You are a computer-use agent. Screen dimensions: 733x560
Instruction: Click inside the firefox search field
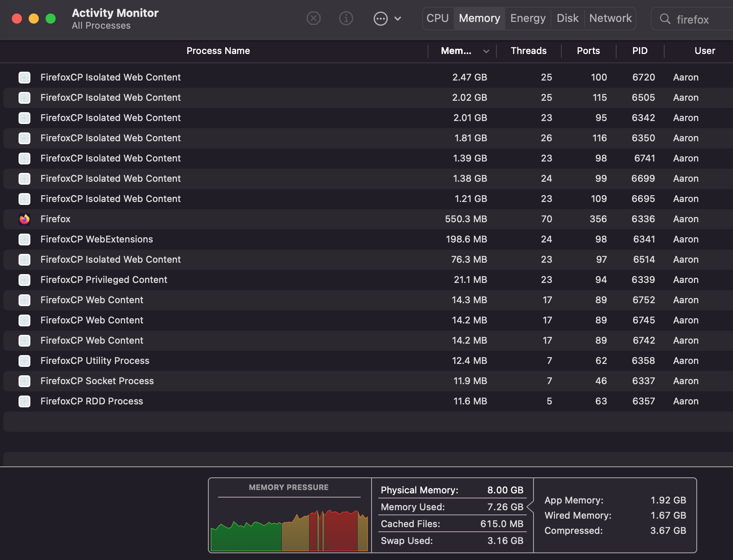[696, 19]
